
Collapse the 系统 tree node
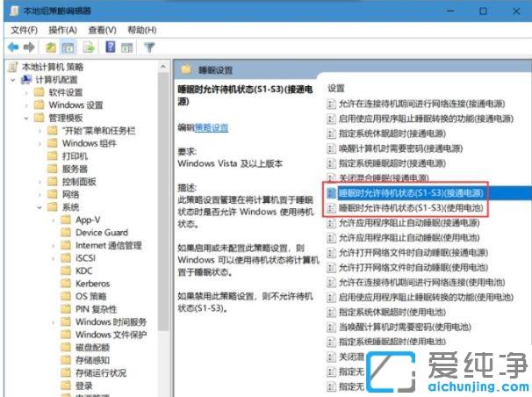tap(40, 207)
